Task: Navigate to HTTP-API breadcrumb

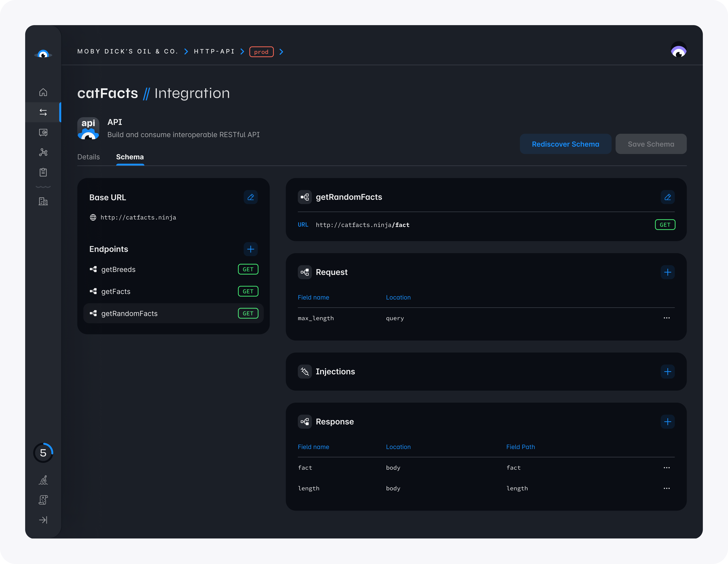Action: (214, 51)
